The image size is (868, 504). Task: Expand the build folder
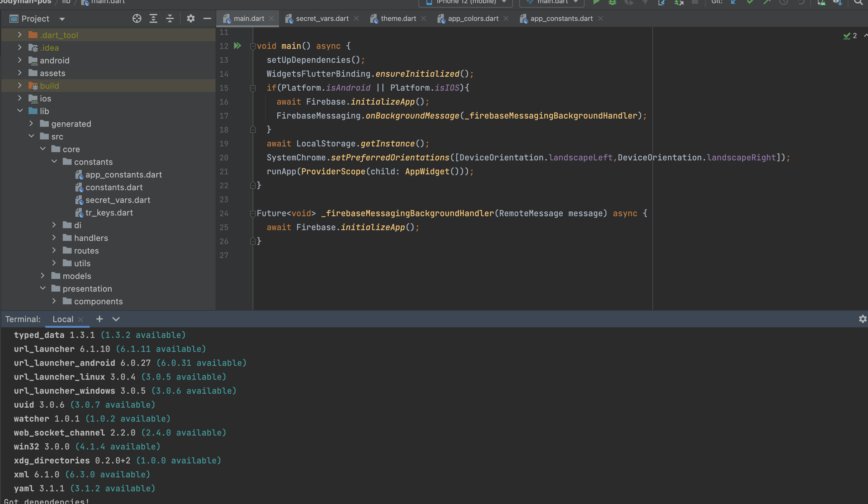[20, 86]
